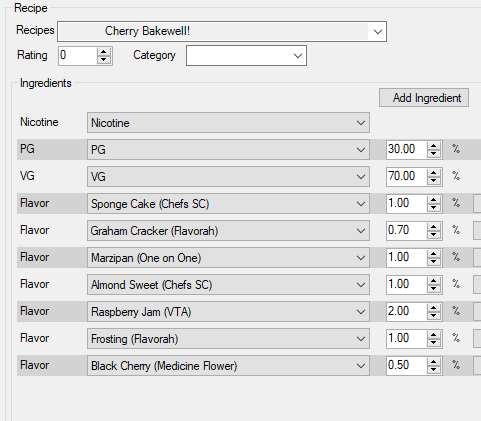The width and height of the screenshot is (481, 421).
Task: Click the Sponge Cake percentage field
Action: click(x=406, y=203)
